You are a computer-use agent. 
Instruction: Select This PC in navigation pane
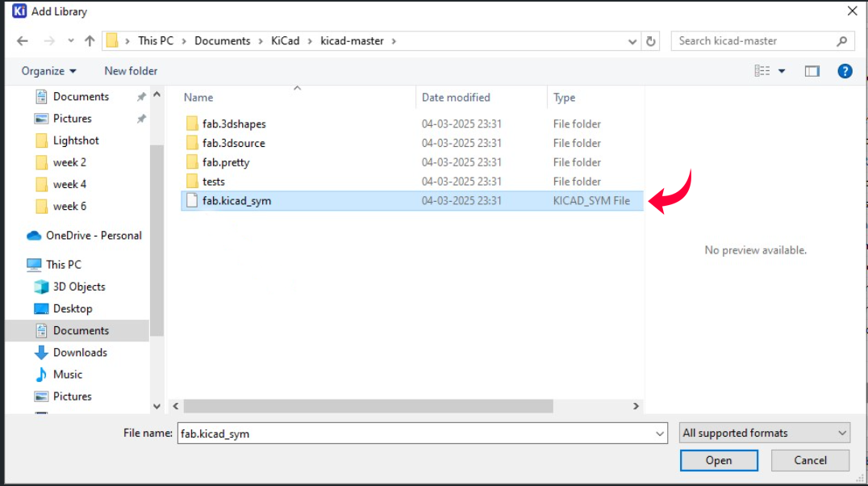[54, 265]
